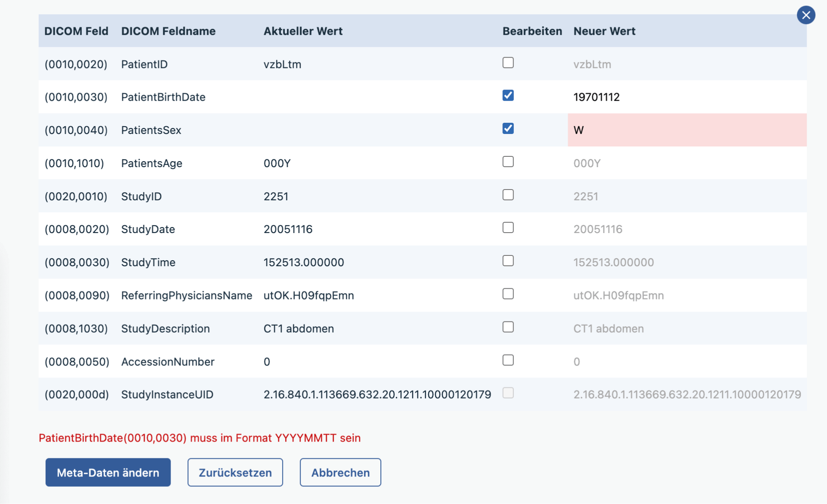Uncheck the PatientBirthDate edit checkbox
The width and height of the screenshot is (827, 504).
click(x=508, y=96)
